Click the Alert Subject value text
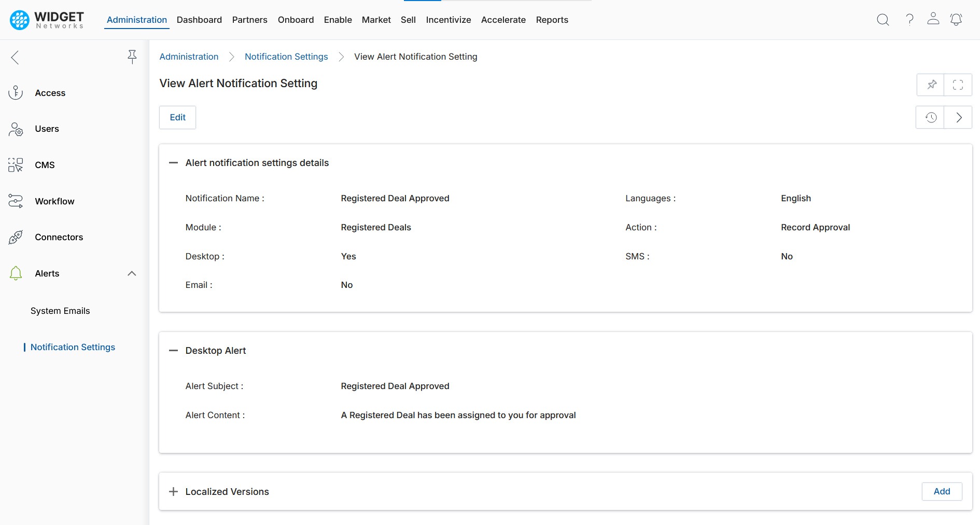 click(395, 386)
